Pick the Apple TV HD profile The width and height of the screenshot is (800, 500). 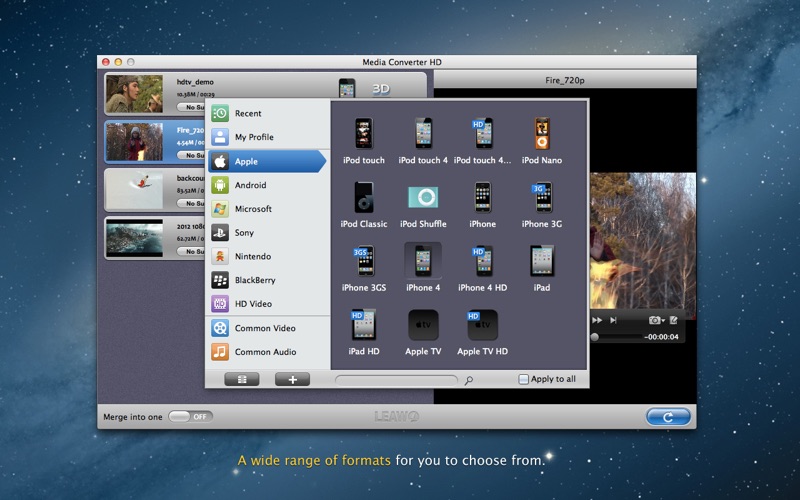tap(482, 332)
